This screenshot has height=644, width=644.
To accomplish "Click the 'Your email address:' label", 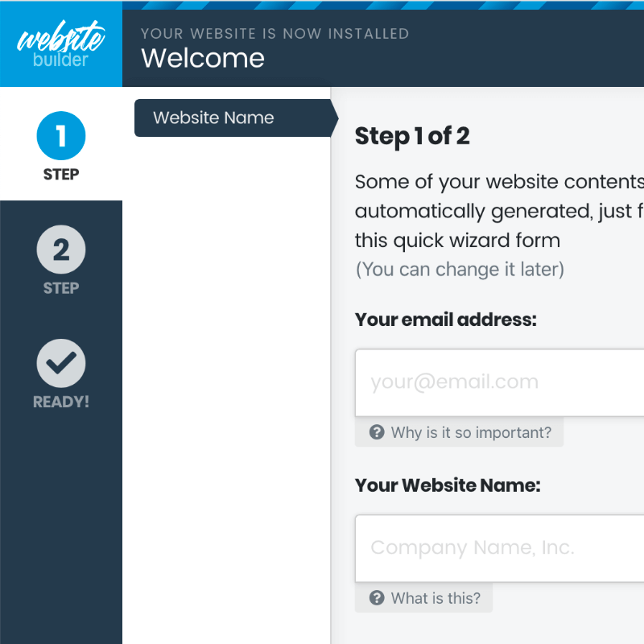I will [445, 320].
